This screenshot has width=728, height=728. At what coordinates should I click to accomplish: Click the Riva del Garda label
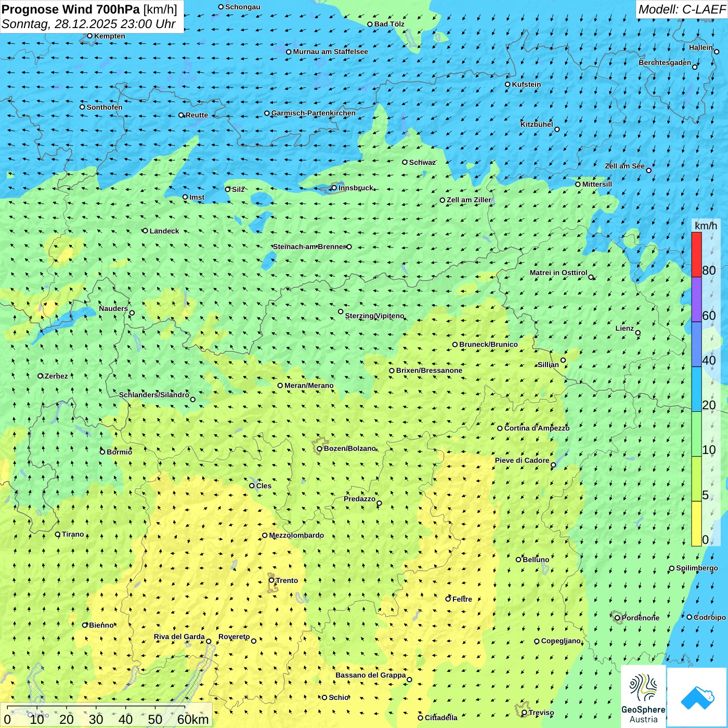179,636
